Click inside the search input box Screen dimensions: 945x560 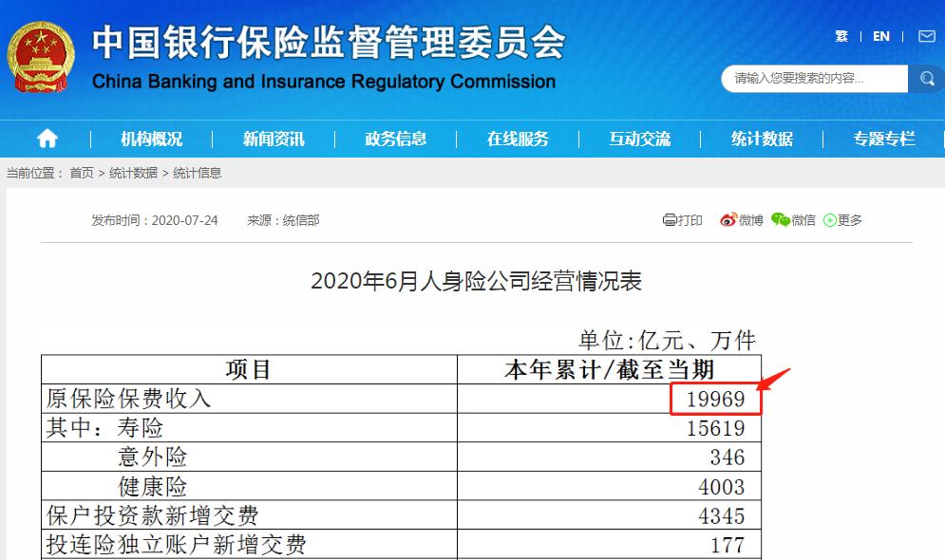pos(812,78)
